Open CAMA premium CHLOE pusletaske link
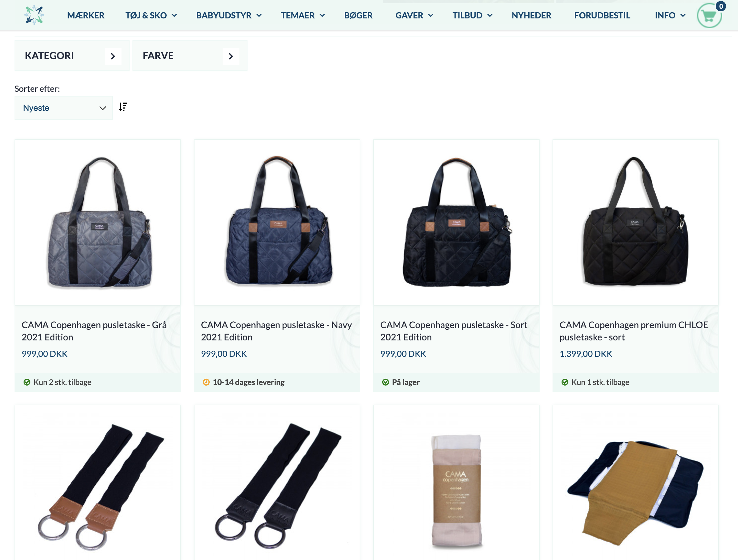 click(x=633, y=331)
